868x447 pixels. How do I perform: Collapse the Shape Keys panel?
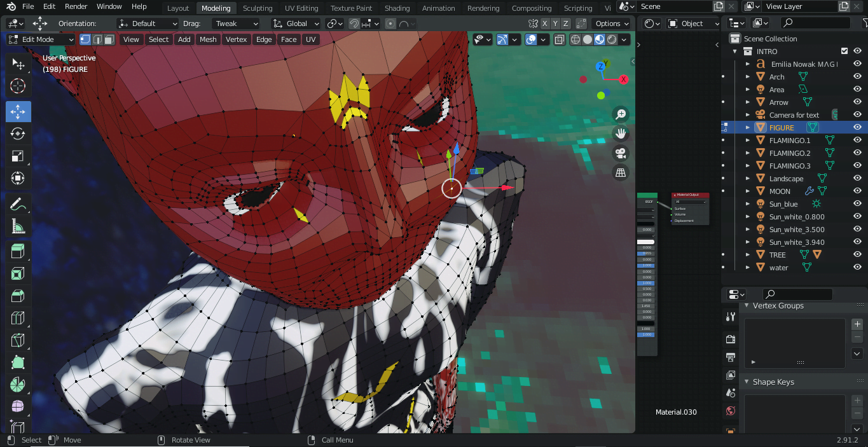(x=747, y=382)
